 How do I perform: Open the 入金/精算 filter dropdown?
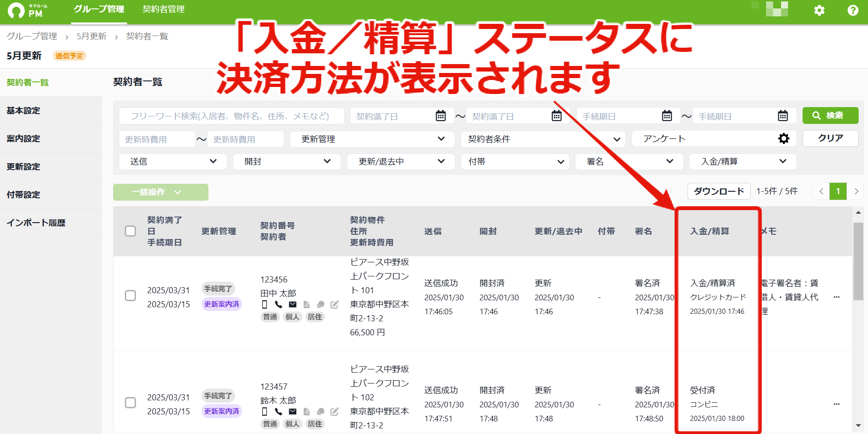[x=743, y=161]
